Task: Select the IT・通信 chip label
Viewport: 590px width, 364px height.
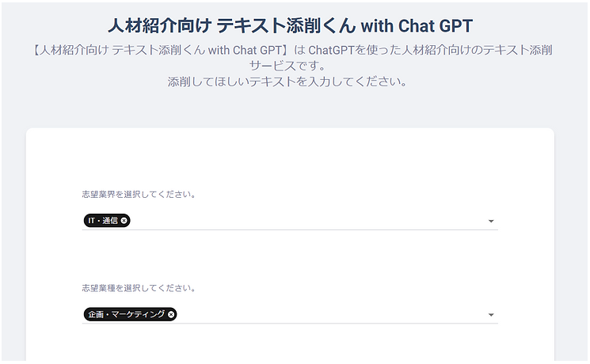Action: 102,221
